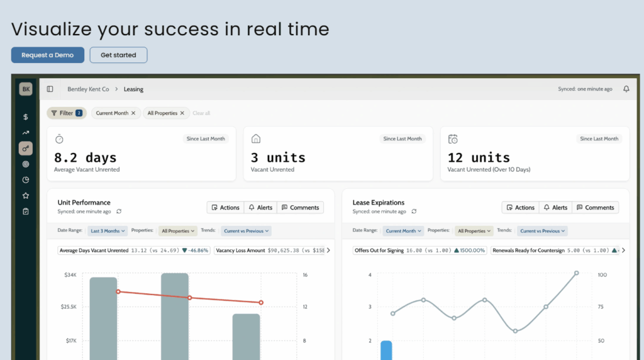Expand Last 3 Months date range dropdown

(x=108, y=231)
